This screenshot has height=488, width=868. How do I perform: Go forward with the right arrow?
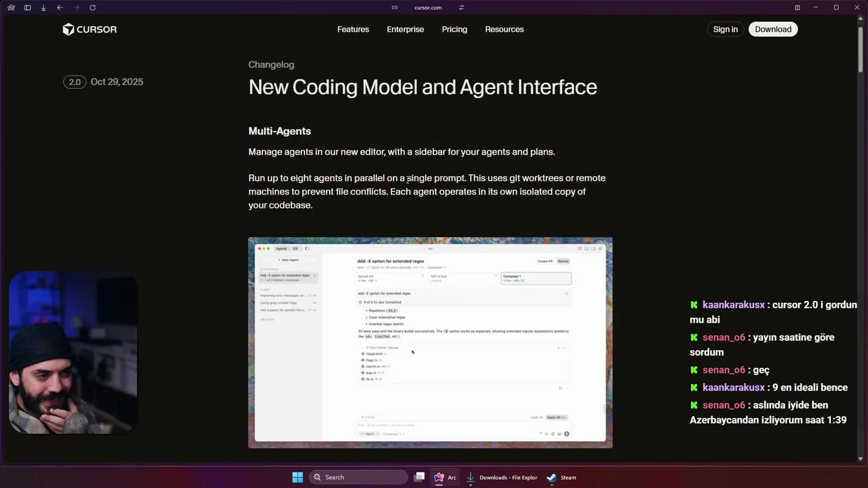point(76,7)
